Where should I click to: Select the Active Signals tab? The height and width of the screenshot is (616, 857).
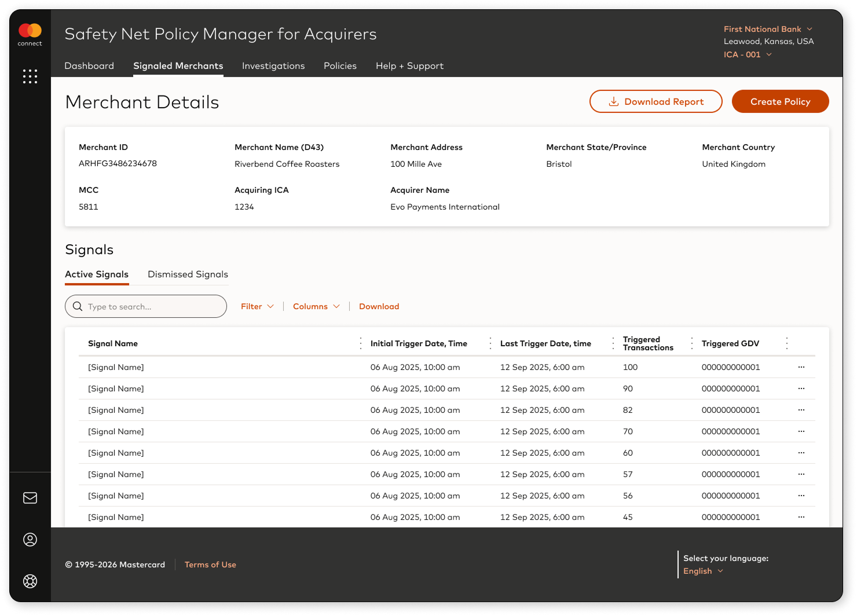click(x=97, y=274)
